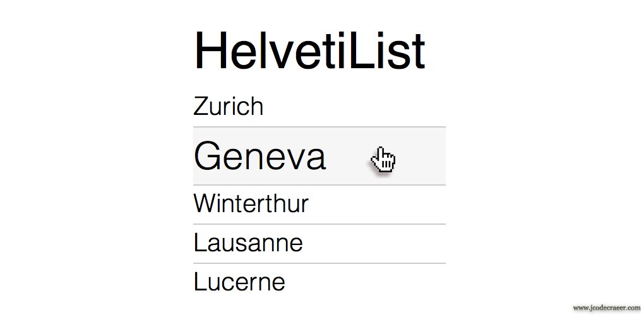Image resolution: width=644 pixels, height=322 pixels.
Task: Click the enlarged Geneva list entry
Action: [259, 155]
